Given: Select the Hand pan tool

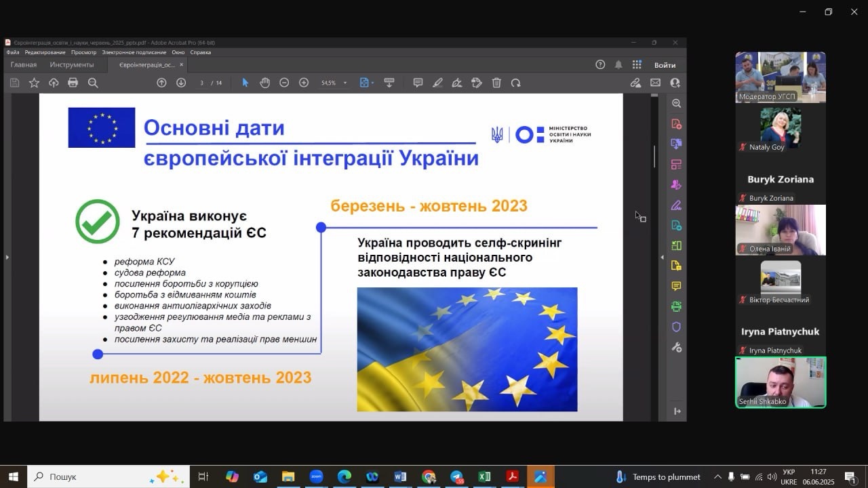Looking at the screenshot, I should point(264,83).
